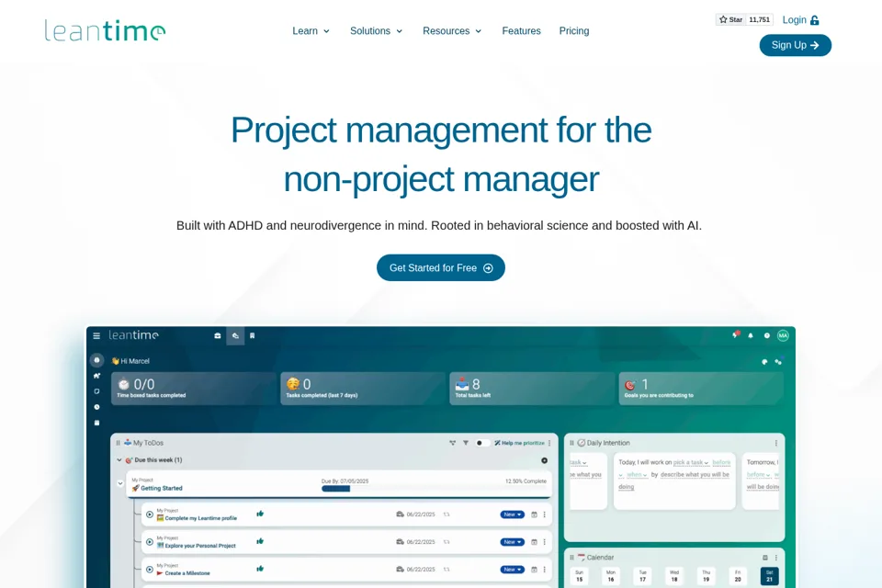Screen dimensions: 882x588
Task: Open the when dropdown in Daily Intention
Action: coord(637,475)
